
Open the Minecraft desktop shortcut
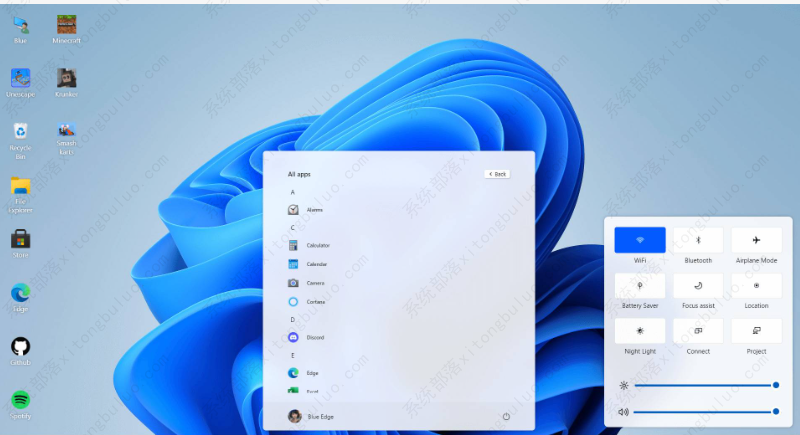(66, 25)
